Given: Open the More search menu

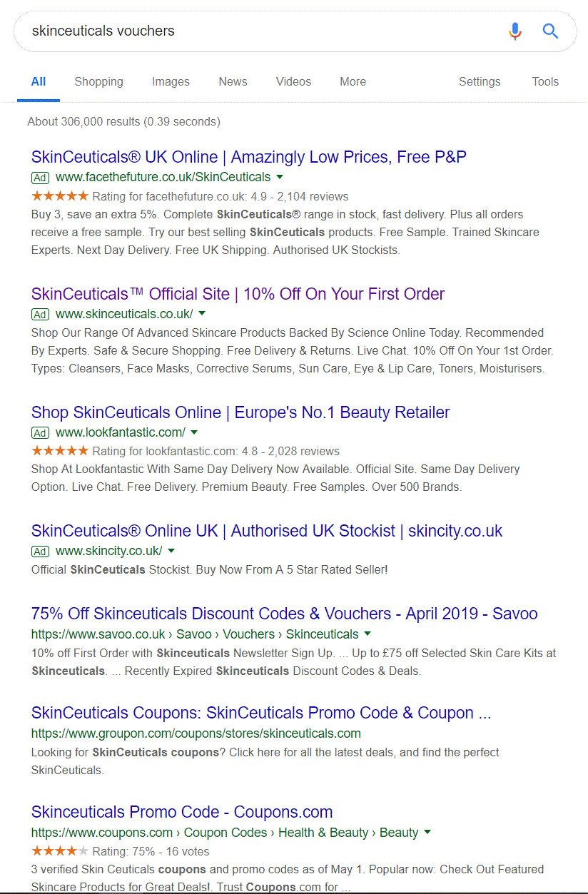Looking at the screenshot, I should 353,81.
